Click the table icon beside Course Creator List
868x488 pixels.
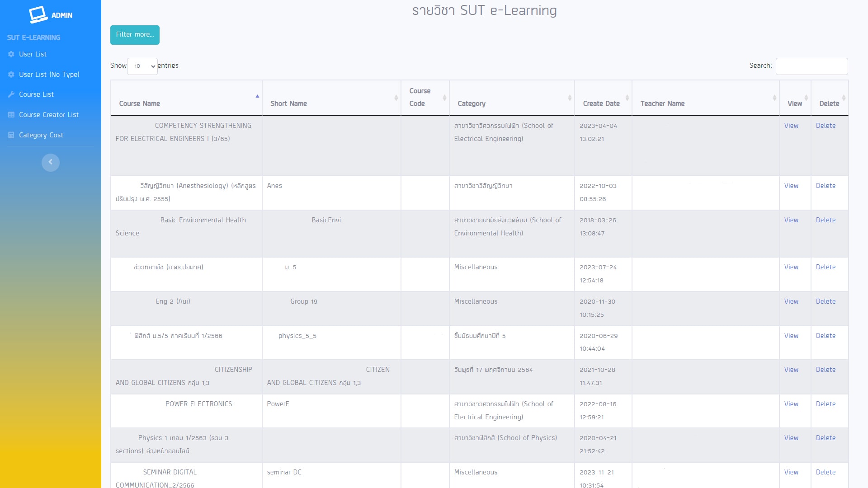point(11,115)
